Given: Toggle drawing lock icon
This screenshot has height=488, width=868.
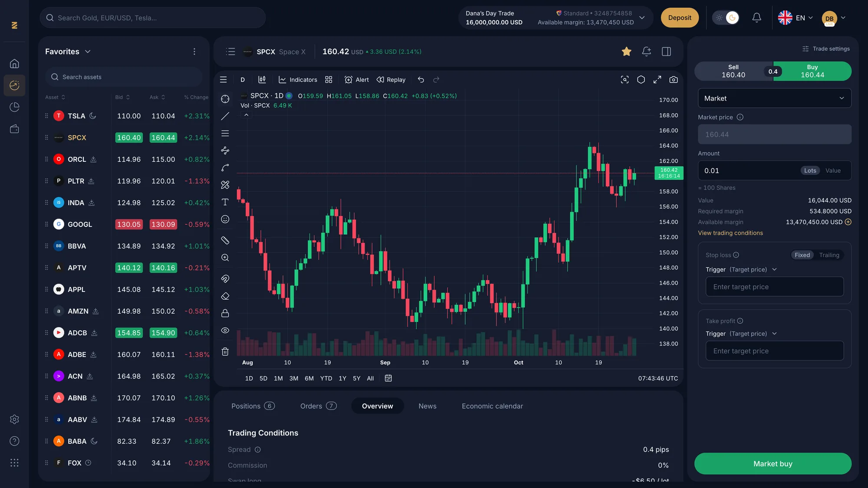Looking at the screenshot, I should point(225,313).
